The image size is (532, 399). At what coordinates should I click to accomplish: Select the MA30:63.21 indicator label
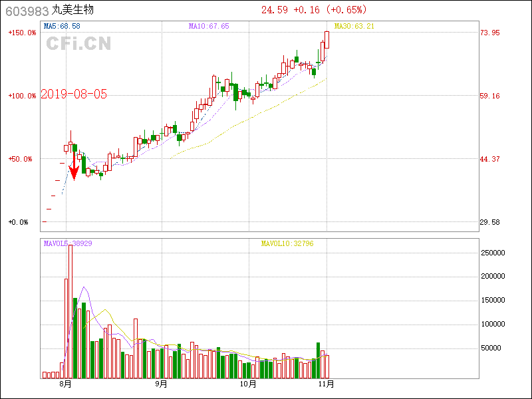click(x=354, y=26)
